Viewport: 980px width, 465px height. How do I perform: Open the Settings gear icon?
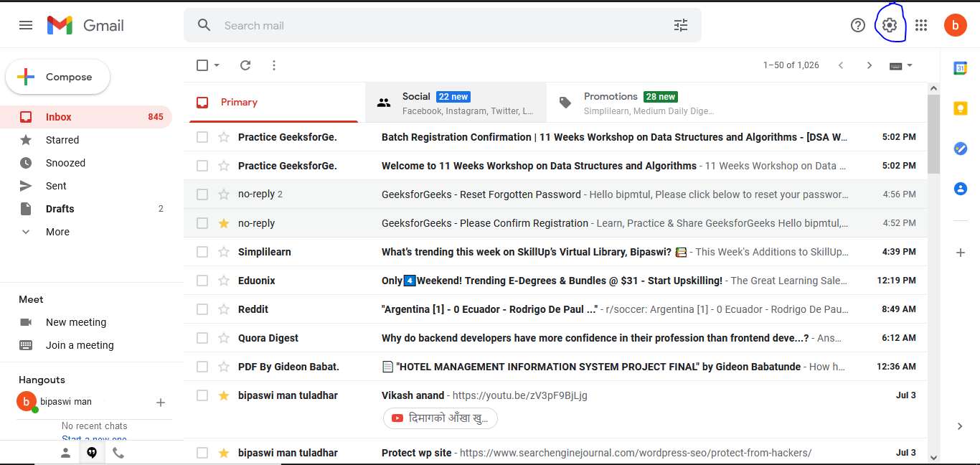(x=890, y=25)
